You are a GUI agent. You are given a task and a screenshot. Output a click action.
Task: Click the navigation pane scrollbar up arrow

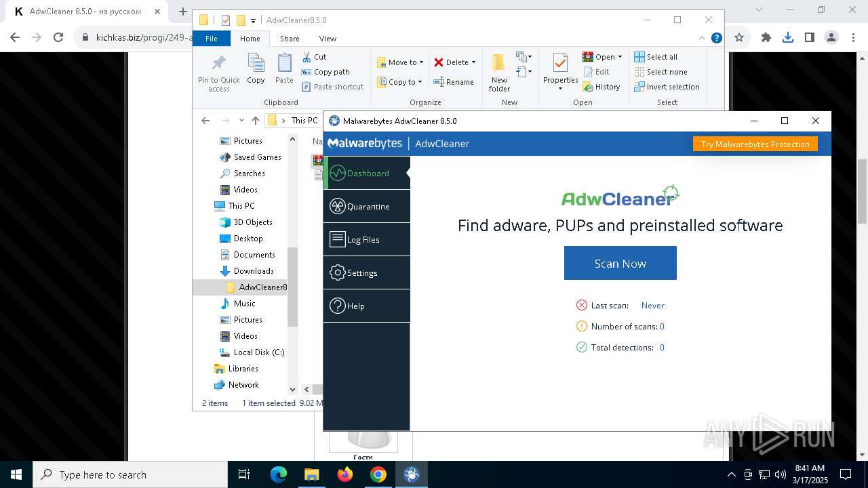click(x=293, y=139)
